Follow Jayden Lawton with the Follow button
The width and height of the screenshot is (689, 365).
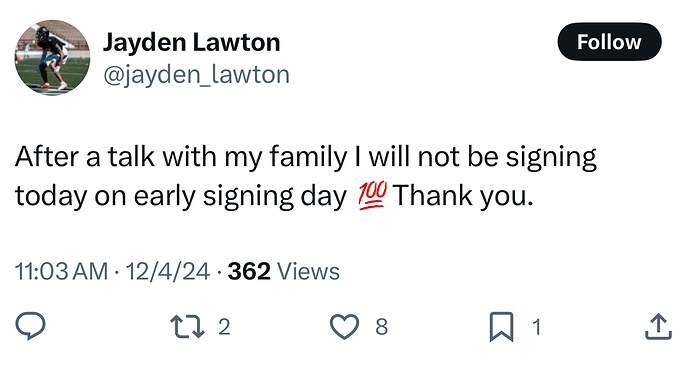click(x=609, y=42)
